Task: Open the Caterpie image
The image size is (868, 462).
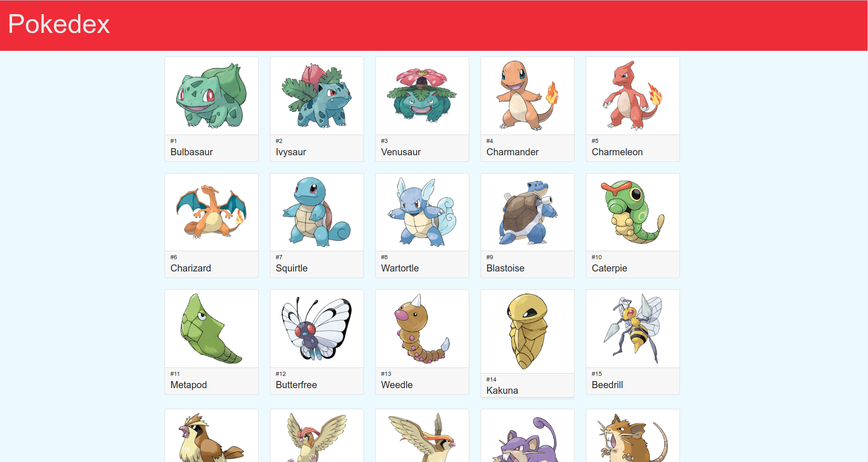Action: coord(633,212)
